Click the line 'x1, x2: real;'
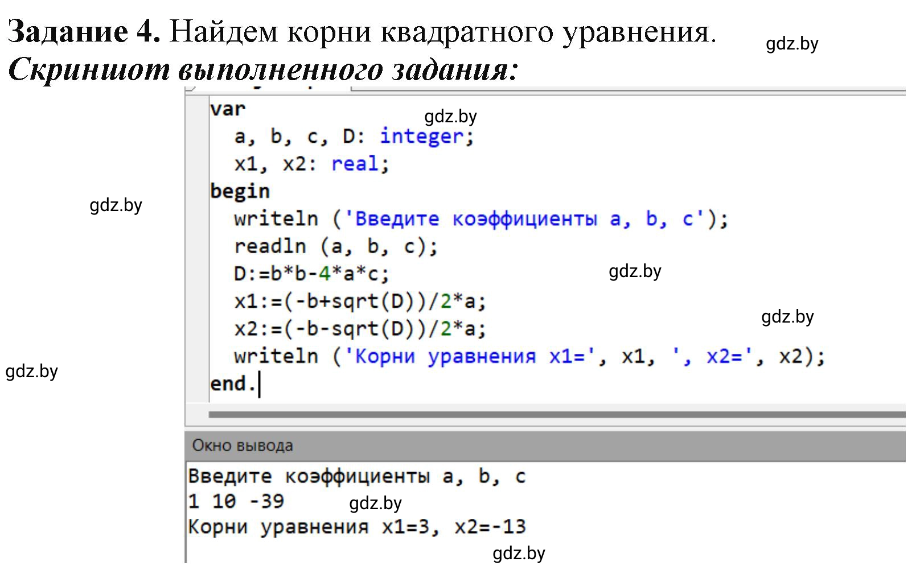The image size is (924, 578). [x=311, y=164]
